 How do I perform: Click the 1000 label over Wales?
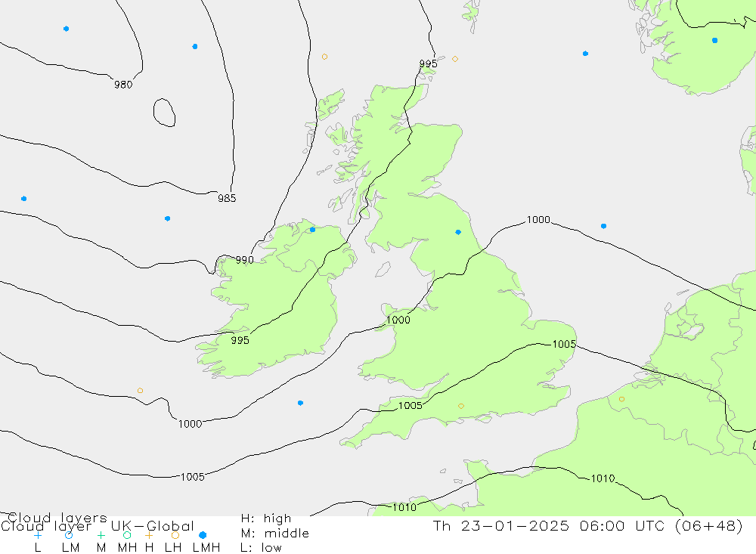398,320
